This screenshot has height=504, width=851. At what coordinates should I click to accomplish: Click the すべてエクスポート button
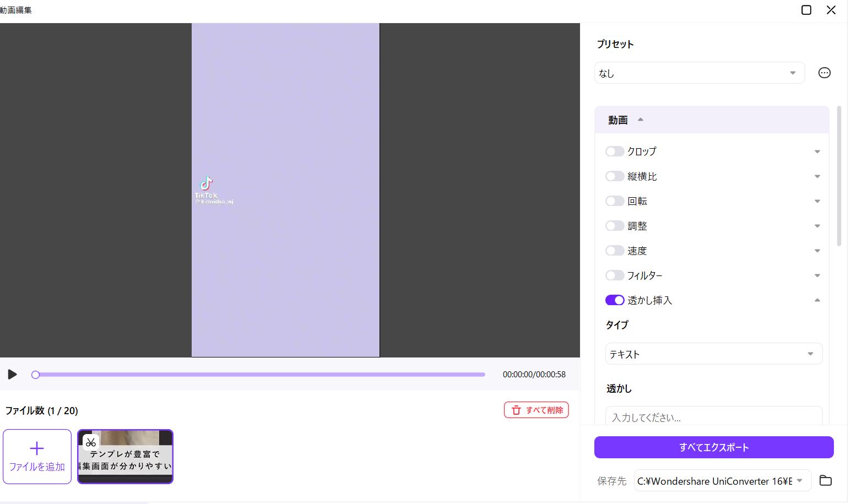pos(713,447)
